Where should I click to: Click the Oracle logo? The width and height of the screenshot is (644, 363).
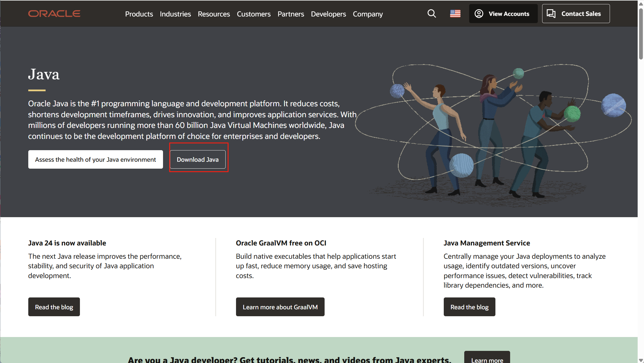pos(54,14)
